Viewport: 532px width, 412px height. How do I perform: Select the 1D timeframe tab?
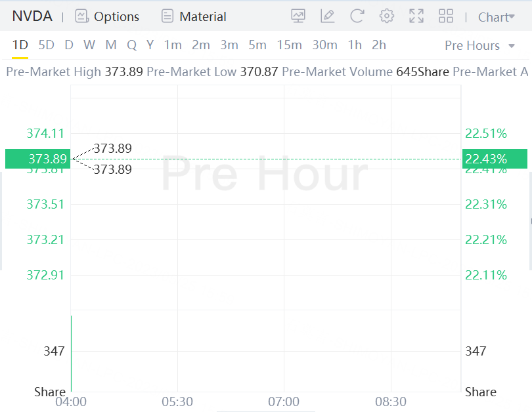pyautogui.click(x=20, y=45)
